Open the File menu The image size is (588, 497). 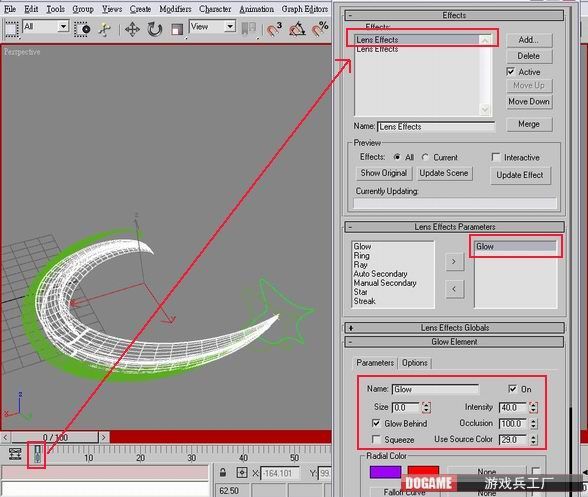pos(10,9)
